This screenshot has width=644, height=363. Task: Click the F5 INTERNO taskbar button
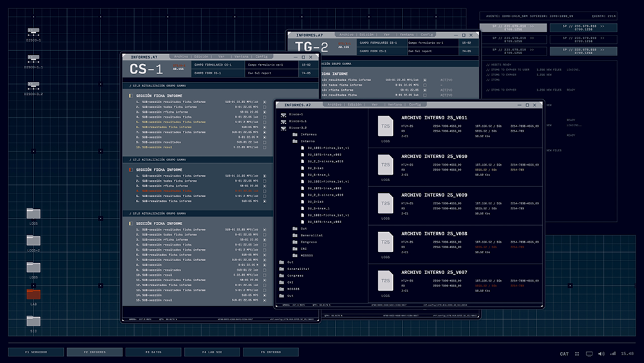270,352
